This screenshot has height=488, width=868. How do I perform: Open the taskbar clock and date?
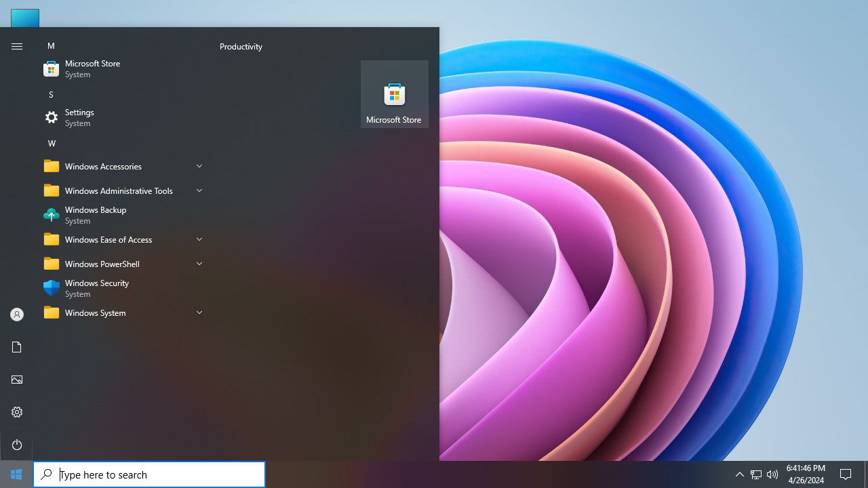coord(806,474)
